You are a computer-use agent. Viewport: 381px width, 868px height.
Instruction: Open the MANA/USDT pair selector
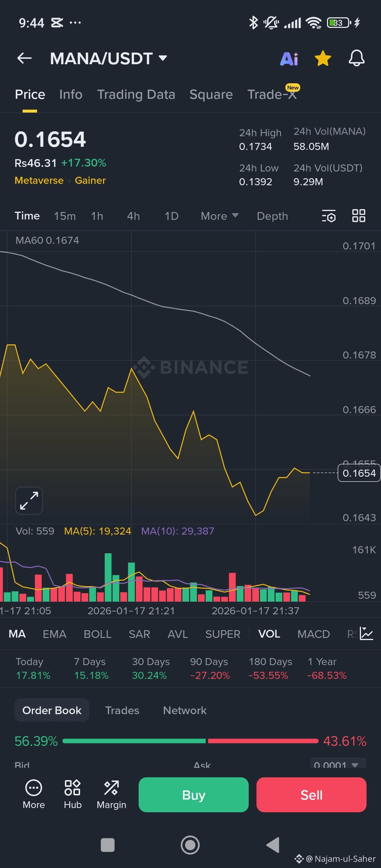click(x=108, y=59)
